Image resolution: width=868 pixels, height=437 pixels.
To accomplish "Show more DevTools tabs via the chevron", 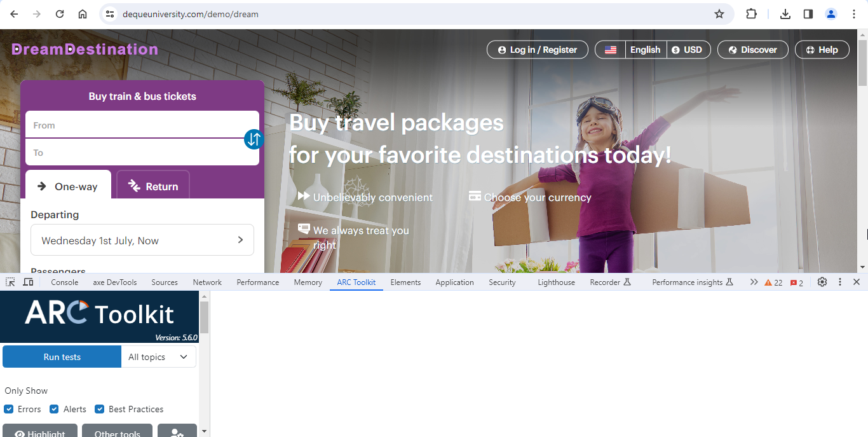I will click(x=754, y=282).
